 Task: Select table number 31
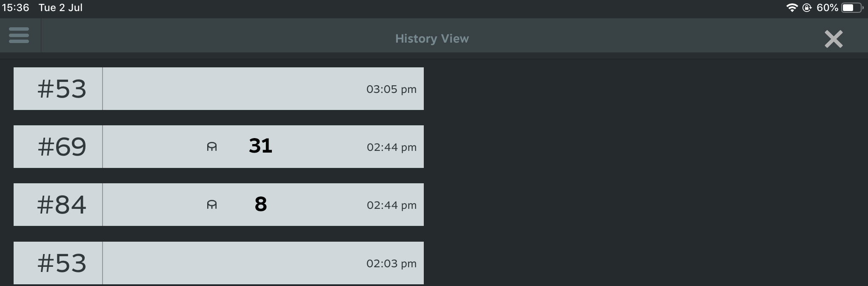260,146
